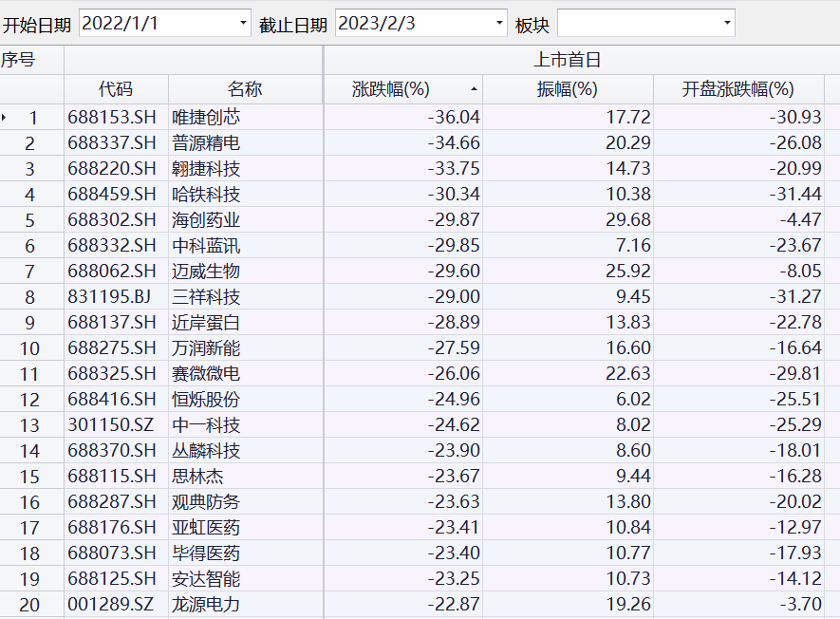Click the 代码 column header
The image size is (840, 619).
click(113, 88)
